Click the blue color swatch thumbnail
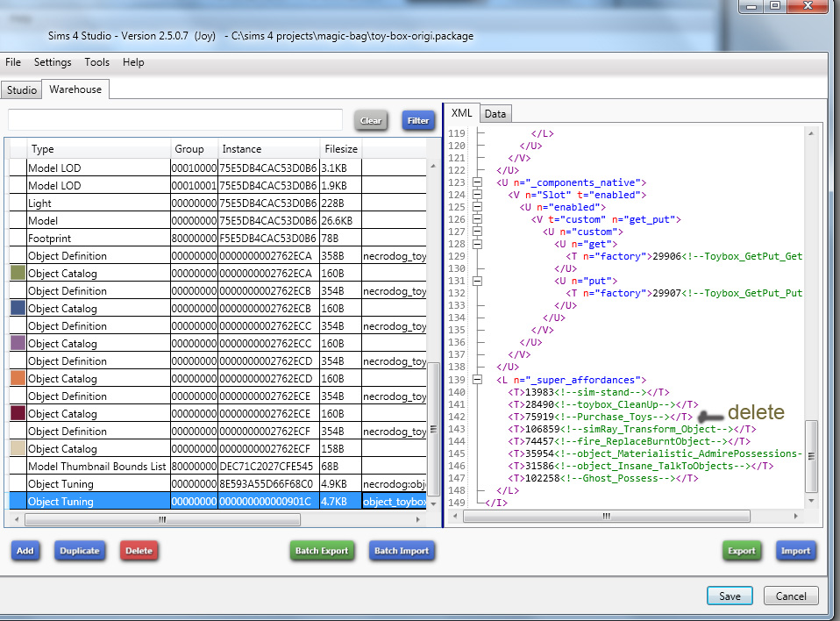The width and height of the screenshot is (840, 621). coord(18,309)
